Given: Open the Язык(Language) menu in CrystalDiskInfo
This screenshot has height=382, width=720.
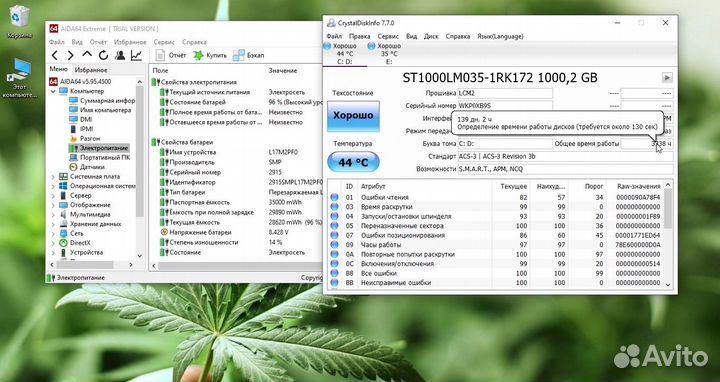Looking at the screenshot, I should pos(500,36).
